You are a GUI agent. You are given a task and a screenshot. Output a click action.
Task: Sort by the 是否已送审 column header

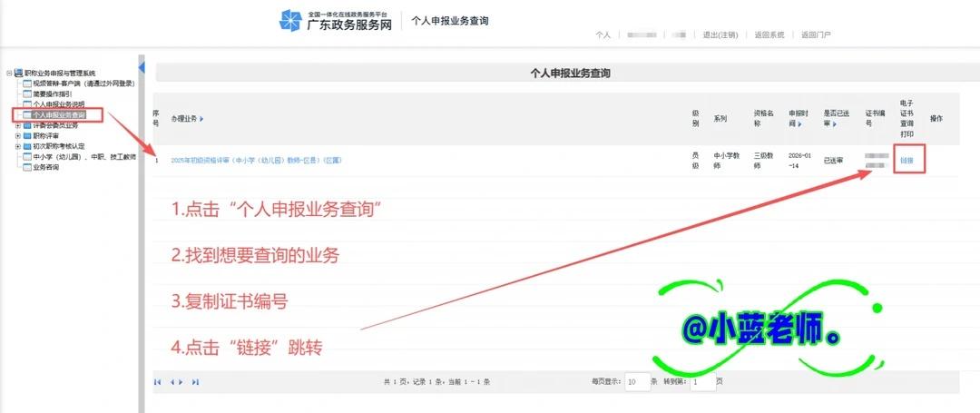[x=837, y=119]
